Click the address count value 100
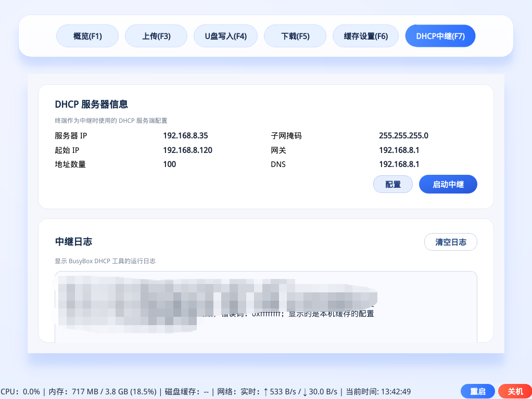This screenshot has width=532, height=399. point(169,164)
